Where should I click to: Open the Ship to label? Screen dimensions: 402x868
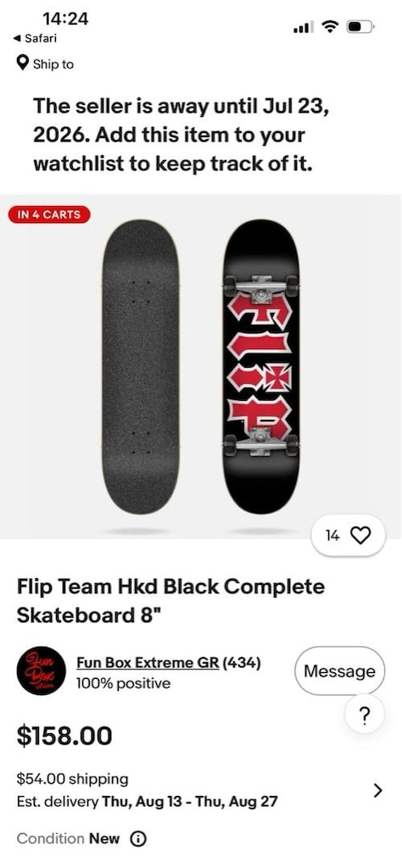click(53, 64)
